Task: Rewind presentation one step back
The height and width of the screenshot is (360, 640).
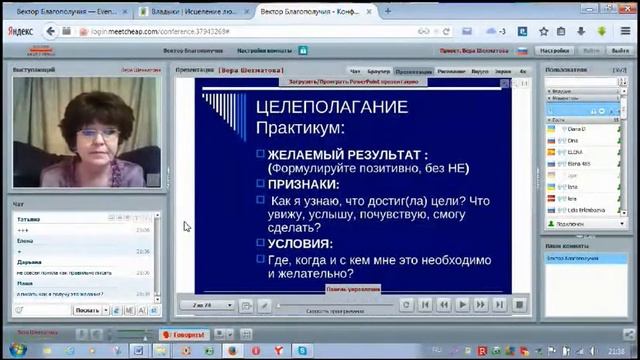Action: tap(444, 304)
